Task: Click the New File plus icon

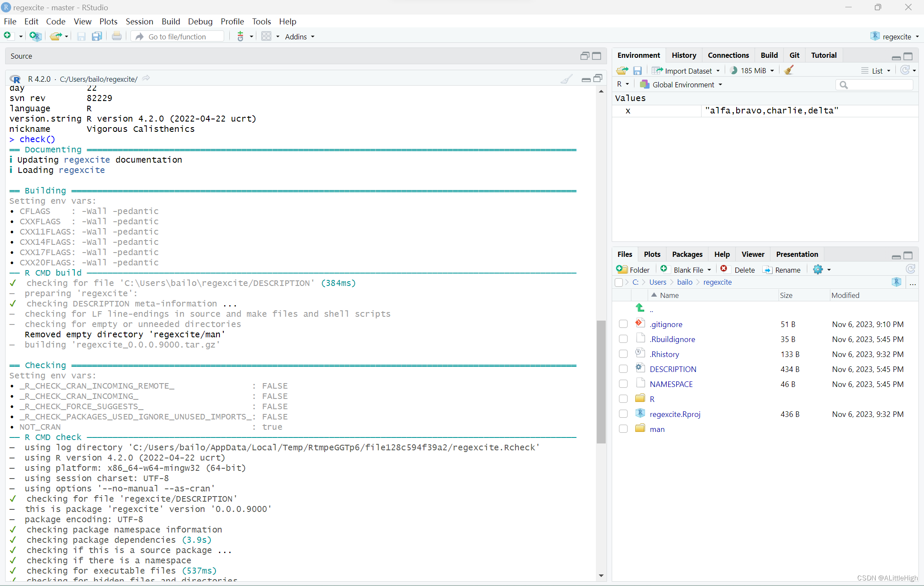Action: tap(7, 36)
